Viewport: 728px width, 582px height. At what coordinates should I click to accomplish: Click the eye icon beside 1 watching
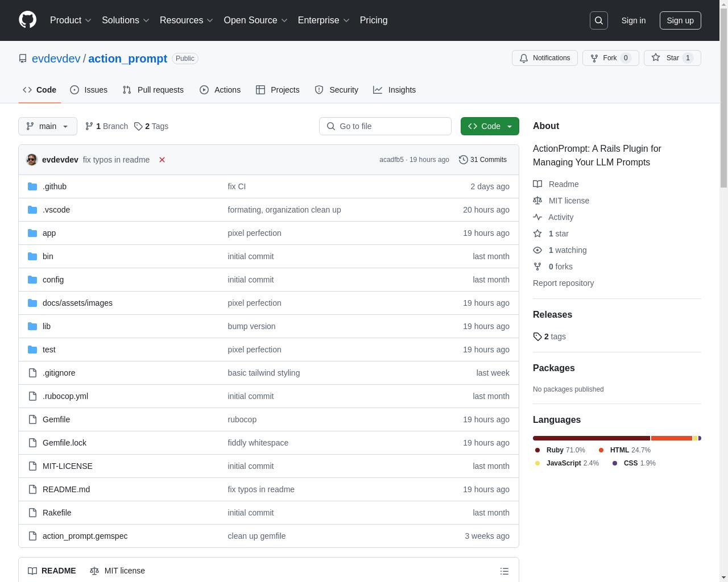click(537, 250)
